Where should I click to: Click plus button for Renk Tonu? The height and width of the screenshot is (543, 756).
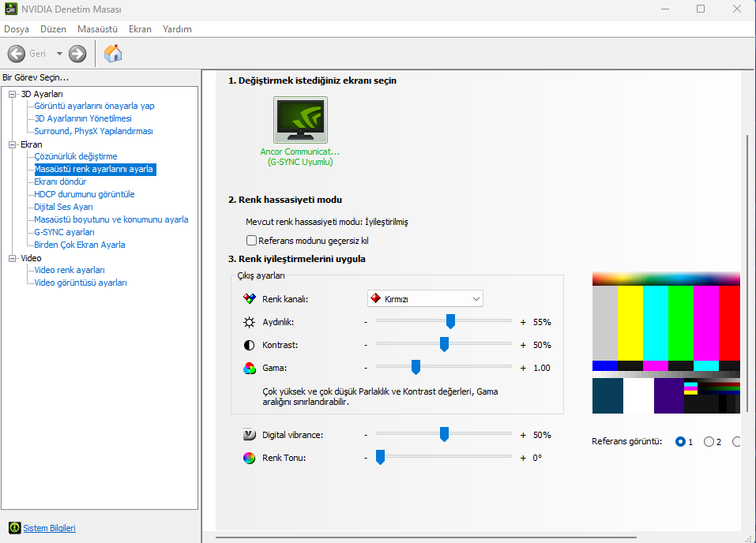pos(523,459)
